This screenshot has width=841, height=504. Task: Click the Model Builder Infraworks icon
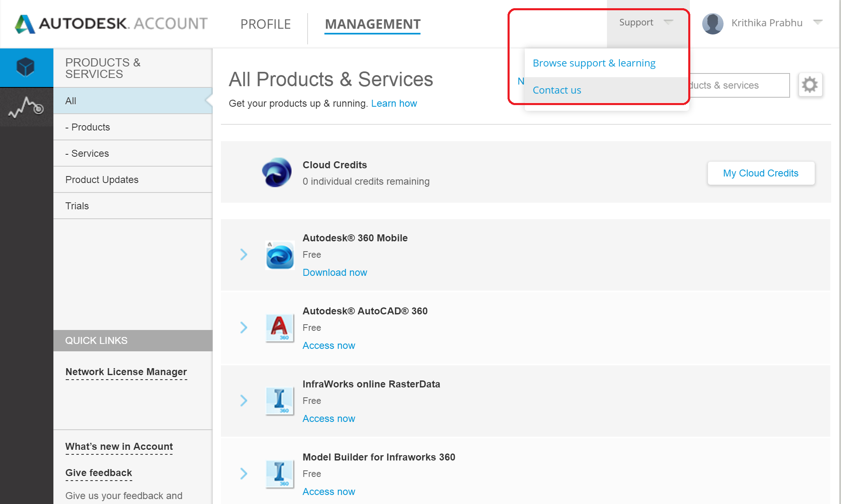coord(280,474)
